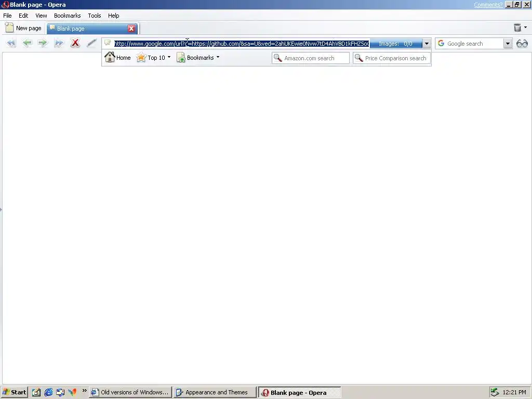Image resolution: width=532 pixels, height=399 pixels.
Task: Launch Internet Explorer from quick launch
Action: (x=48, y=392)
